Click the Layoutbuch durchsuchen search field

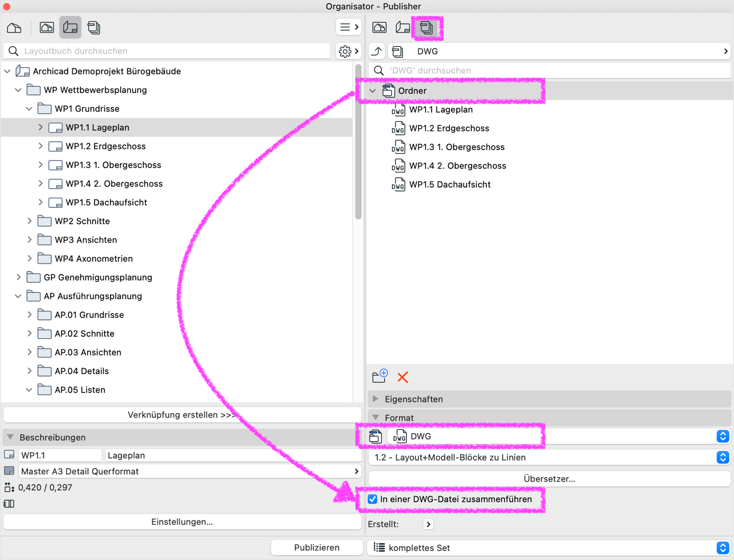click(x=167, y=51)
